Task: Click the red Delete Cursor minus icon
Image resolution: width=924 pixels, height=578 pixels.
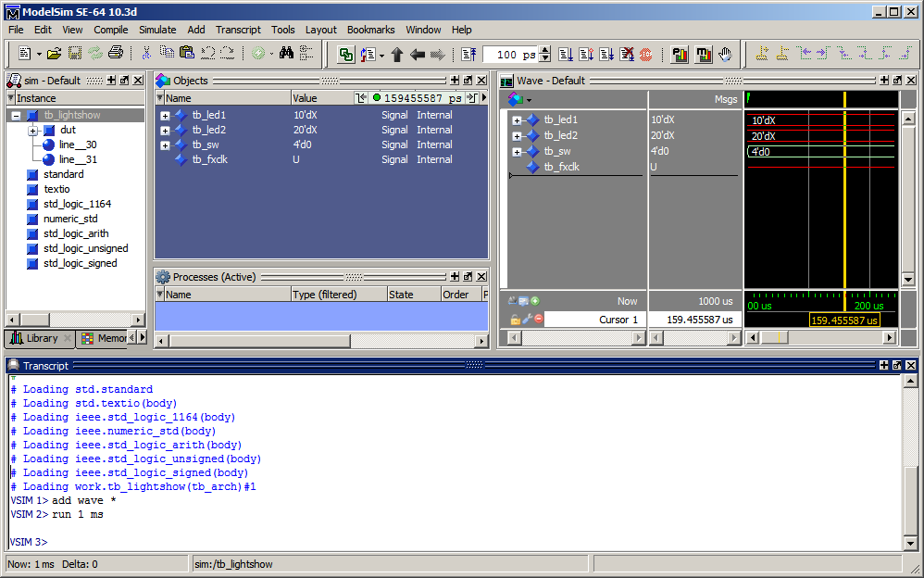Action: (x=539, y=319)
